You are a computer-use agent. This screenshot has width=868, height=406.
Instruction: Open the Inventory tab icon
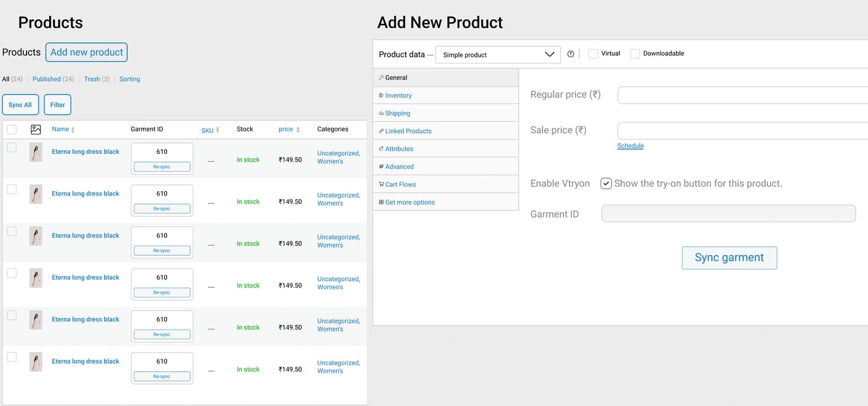coord(381,96)
